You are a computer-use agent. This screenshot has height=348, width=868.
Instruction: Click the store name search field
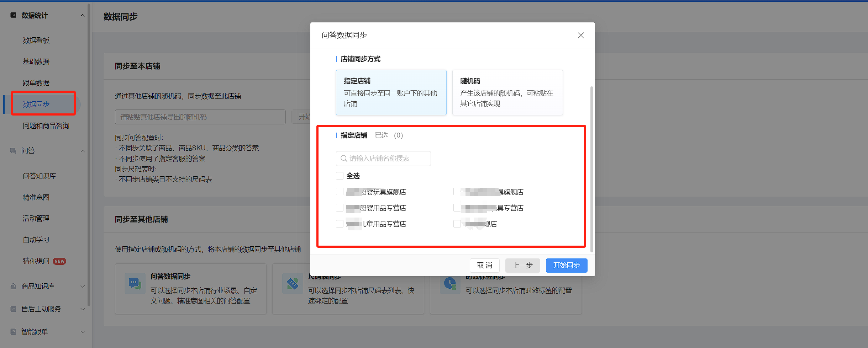click(x=383, y=159)
